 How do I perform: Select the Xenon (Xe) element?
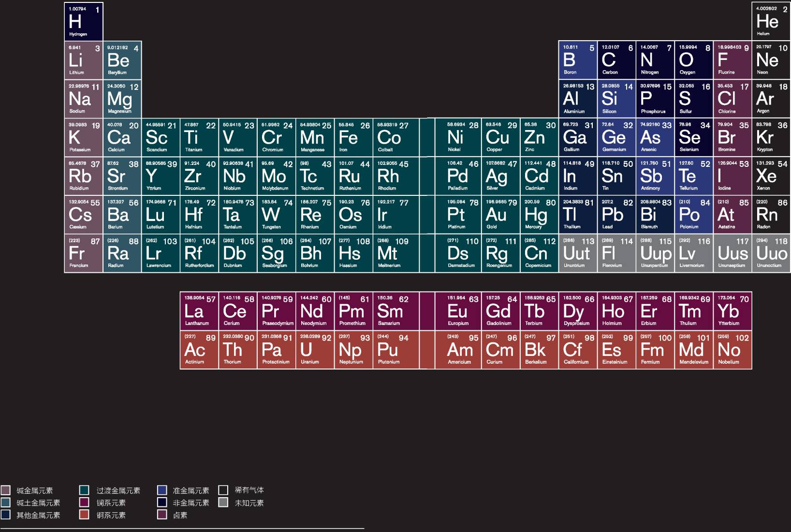(x=771, y=176)
